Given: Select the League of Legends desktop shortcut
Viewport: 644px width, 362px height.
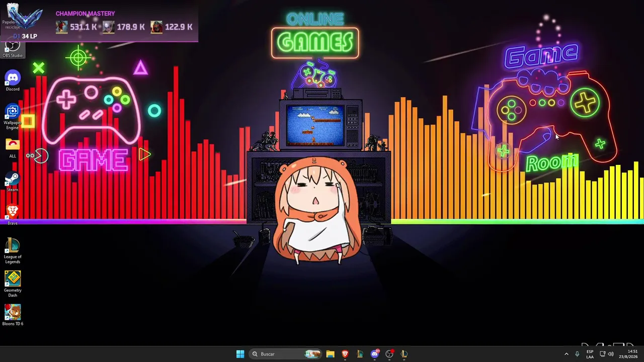Looking at the screenshot, I should pyautogui.click(x=13, y=251).
